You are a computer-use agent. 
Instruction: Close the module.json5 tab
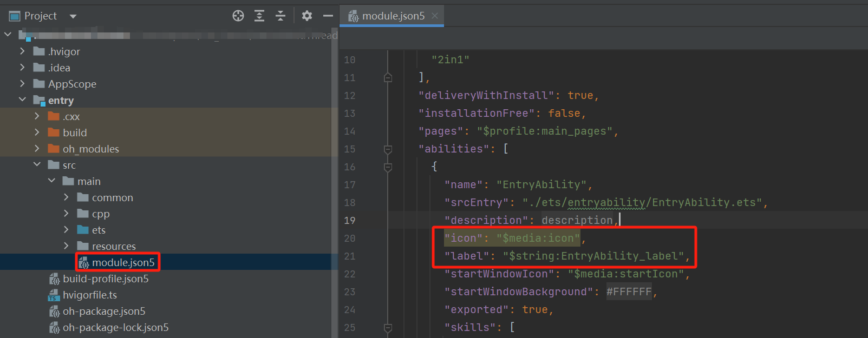point(434,16)
